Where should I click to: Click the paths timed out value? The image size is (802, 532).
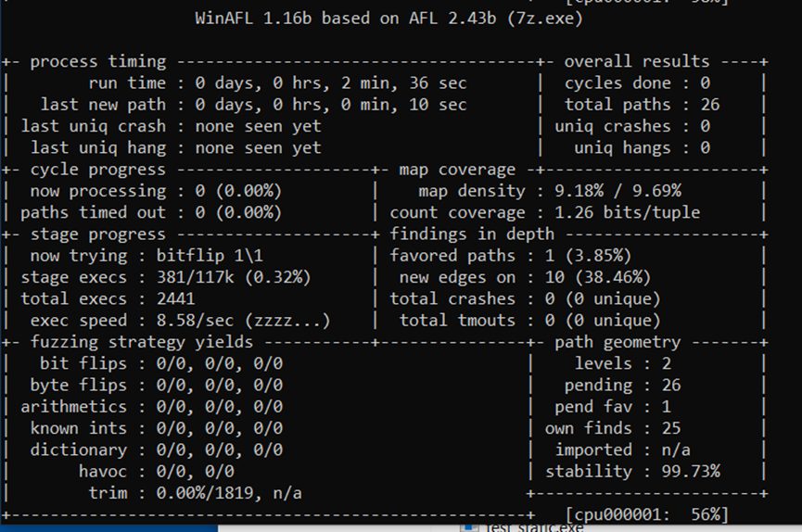[238, 212]
